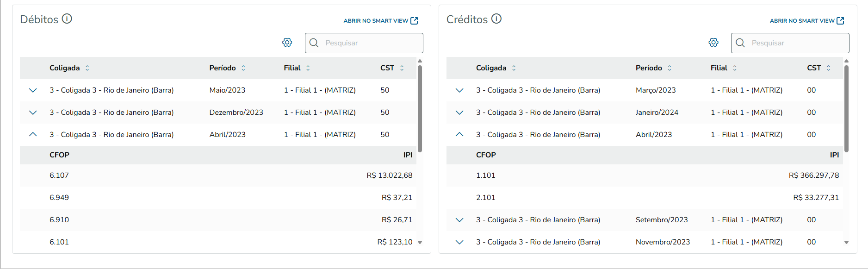This screenshot has width=868, height=269.
Task: Expand the Março/2023 credit row
Action: coord(459,90)
